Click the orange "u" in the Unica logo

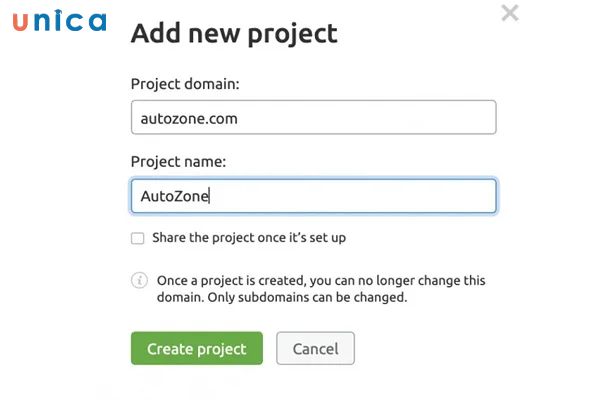[x=20, y=21]
